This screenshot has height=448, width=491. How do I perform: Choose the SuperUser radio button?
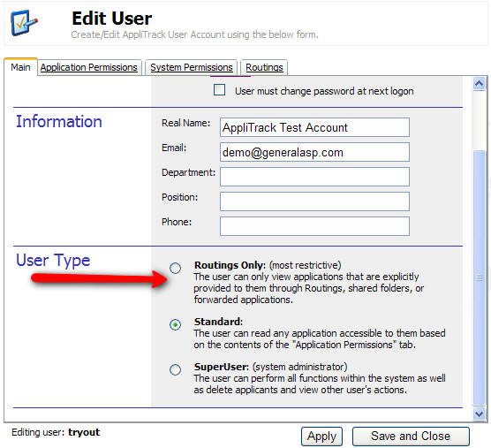(176, 369)
